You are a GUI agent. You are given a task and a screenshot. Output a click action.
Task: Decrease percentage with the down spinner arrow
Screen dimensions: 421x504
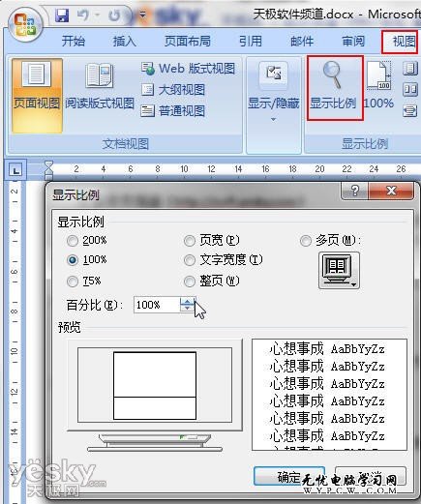187,309
